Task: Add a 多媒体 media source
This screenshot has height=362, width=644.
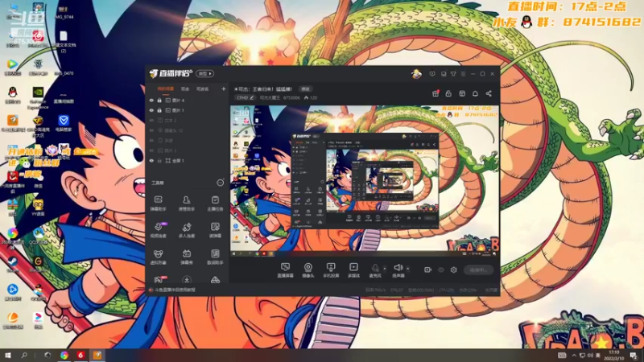Action: pos(353,270)
